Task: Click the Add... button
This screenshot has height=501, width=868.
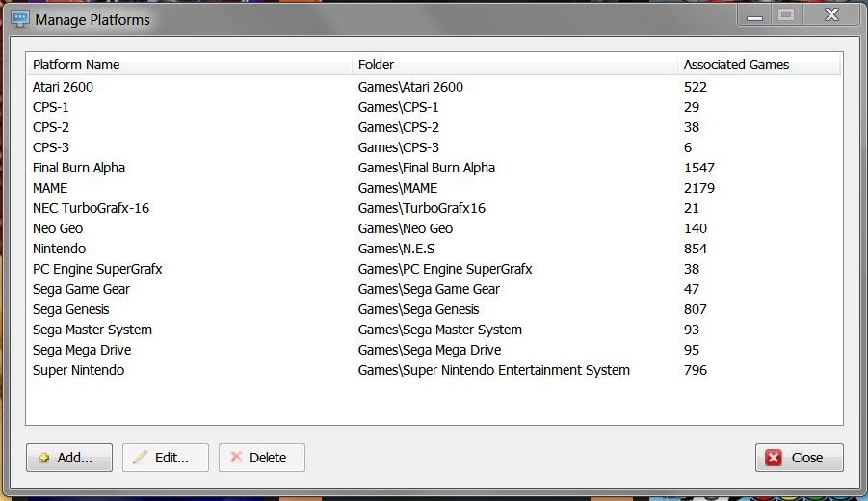Action: click(x=69, y=458)
